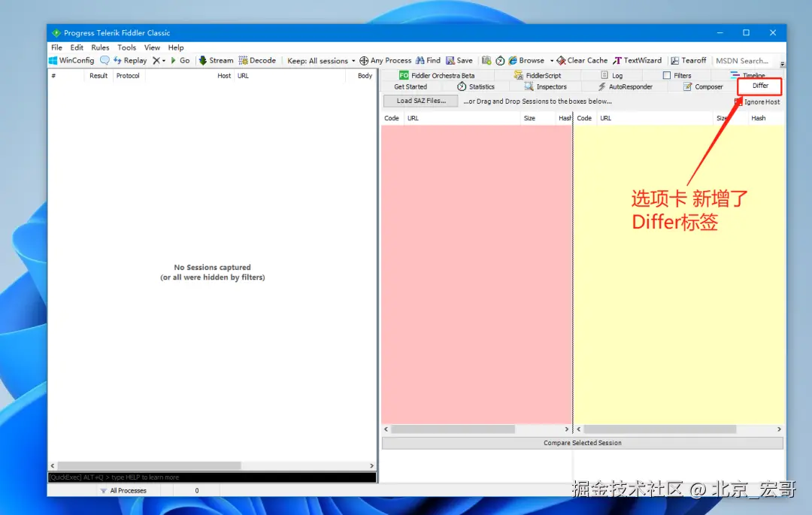Toggle Stream mode in toolbar
The image size is (812, 515).
216,61
